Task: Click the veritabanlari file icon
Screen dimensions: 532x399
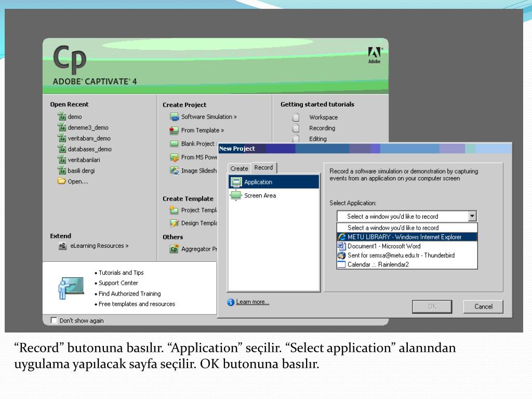Action: (62, 160)
